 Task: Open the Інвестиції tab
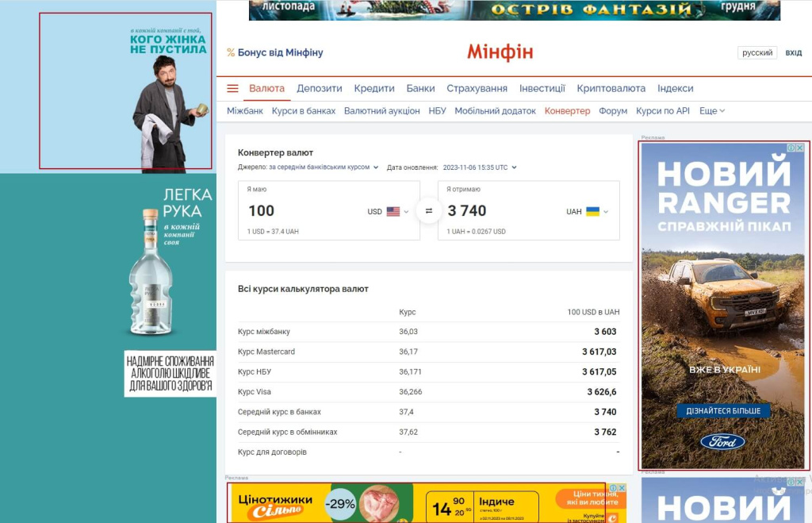(542, 89)
